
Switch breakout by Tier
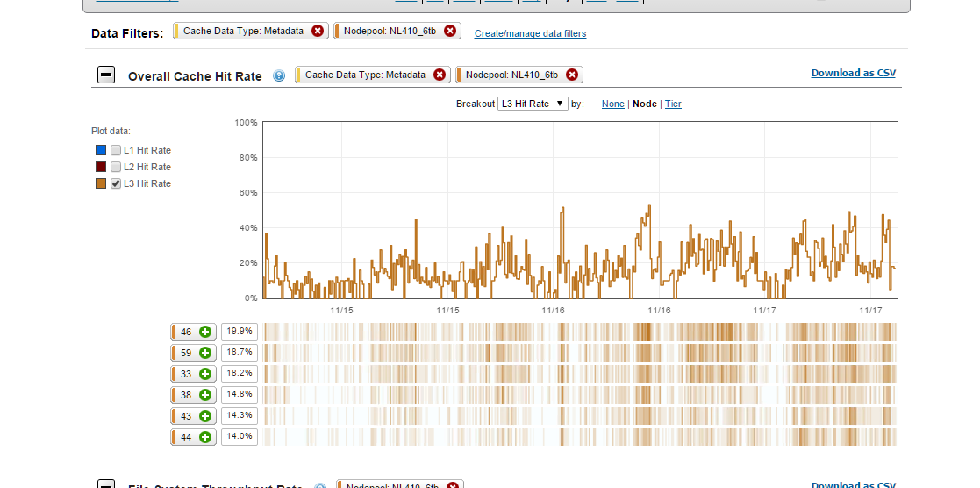pyautogui.click(x=673, y=104)
